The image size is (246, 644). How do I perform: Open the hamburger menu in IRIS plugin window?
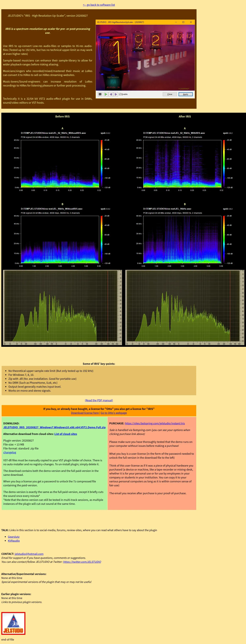click(x=100, y=94)
